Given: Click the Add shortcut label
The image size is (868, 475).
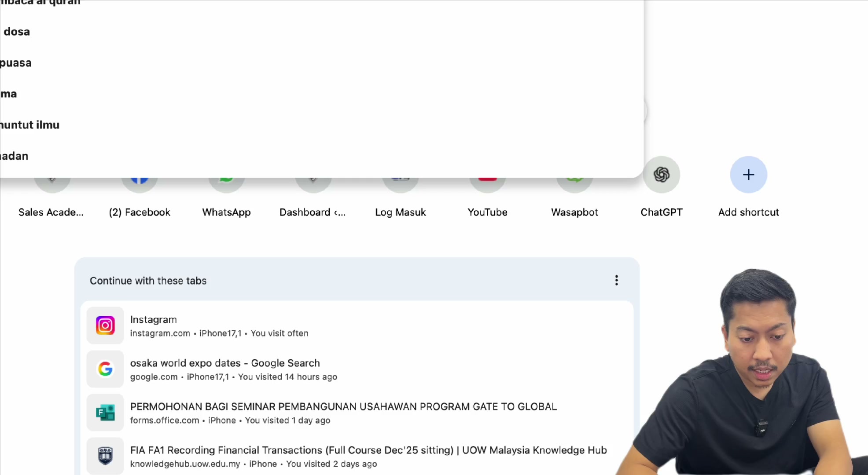Looking at the screenshot, I should [x=748, y=212].
